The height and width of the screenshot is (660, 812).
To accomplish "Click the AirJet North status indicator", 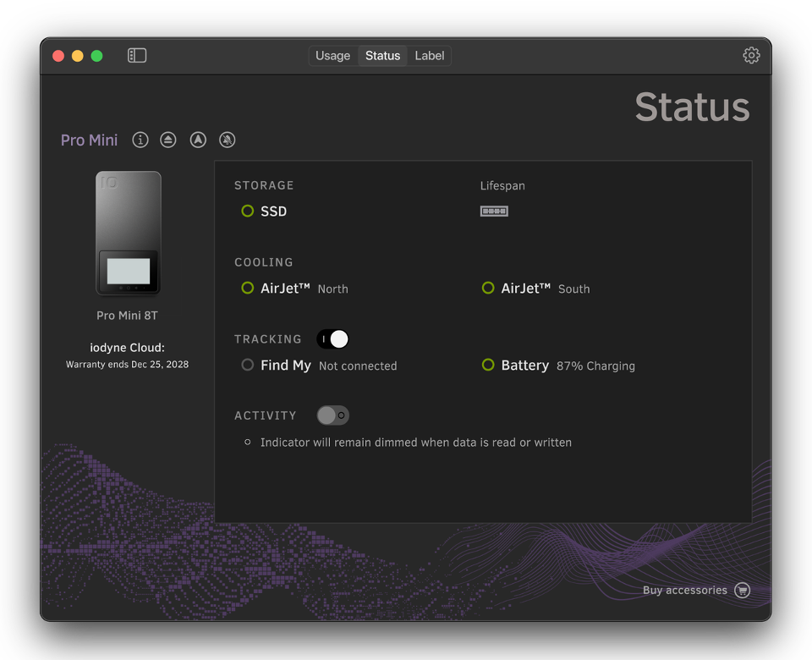I will (x=248, y=289).
